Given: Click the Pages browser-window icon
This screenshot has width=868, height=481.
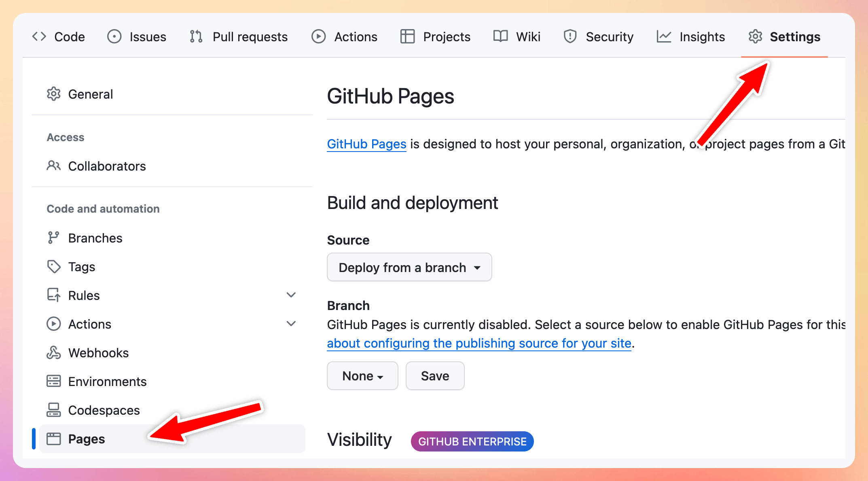Looking at the screenshot, I should [54, 439].
